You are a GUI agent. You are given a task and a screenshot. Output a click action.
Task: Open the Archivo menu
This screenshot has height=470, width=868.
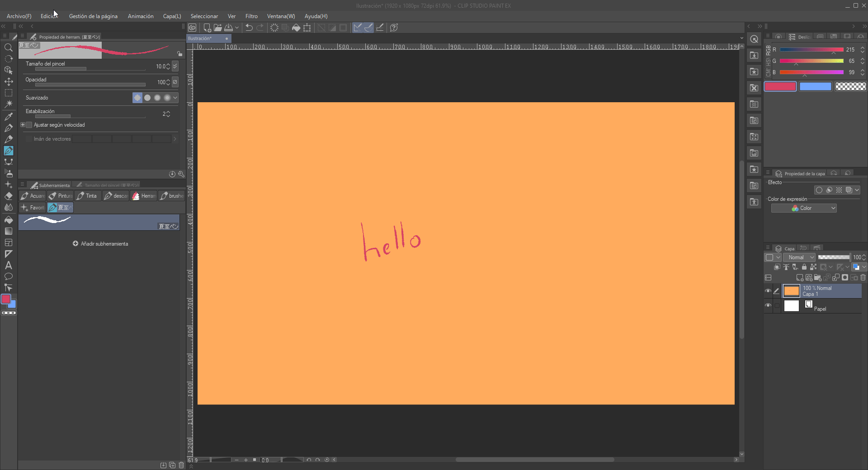click(x=19, y=16)
